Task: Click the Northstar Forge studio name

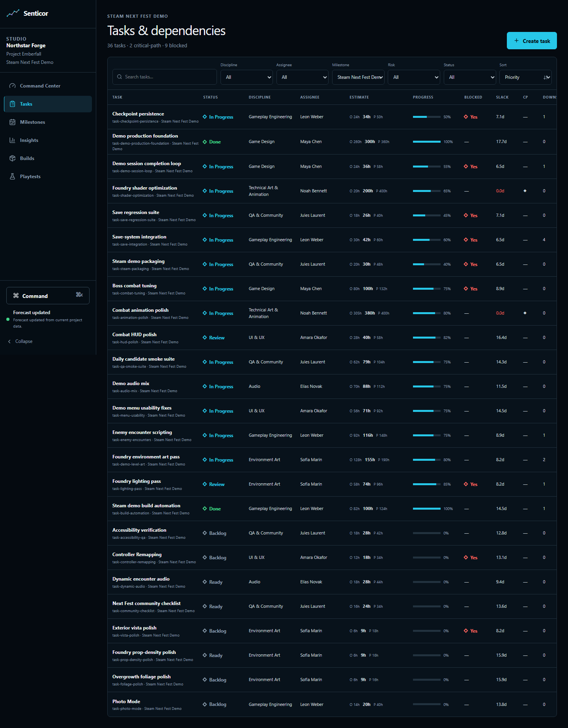Action: 26,45
